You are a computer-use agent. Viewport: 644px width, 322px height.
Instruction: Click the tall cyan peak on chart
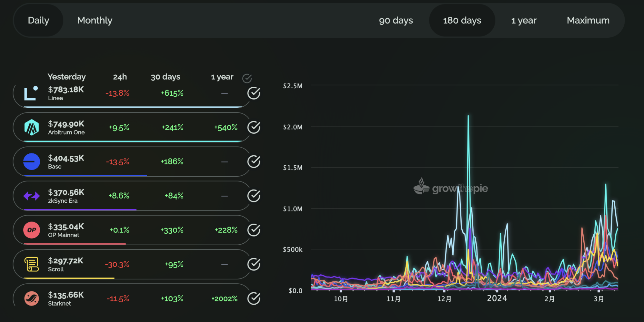coord(468,116)
